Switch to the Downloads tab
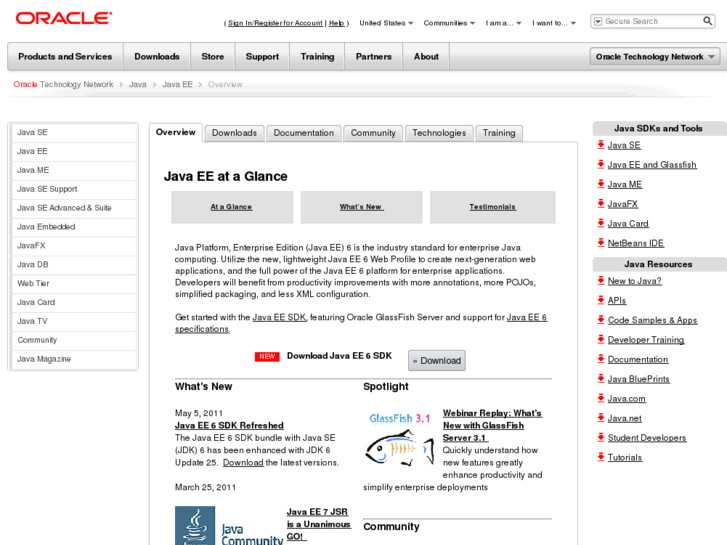 [x=235, y=133]
